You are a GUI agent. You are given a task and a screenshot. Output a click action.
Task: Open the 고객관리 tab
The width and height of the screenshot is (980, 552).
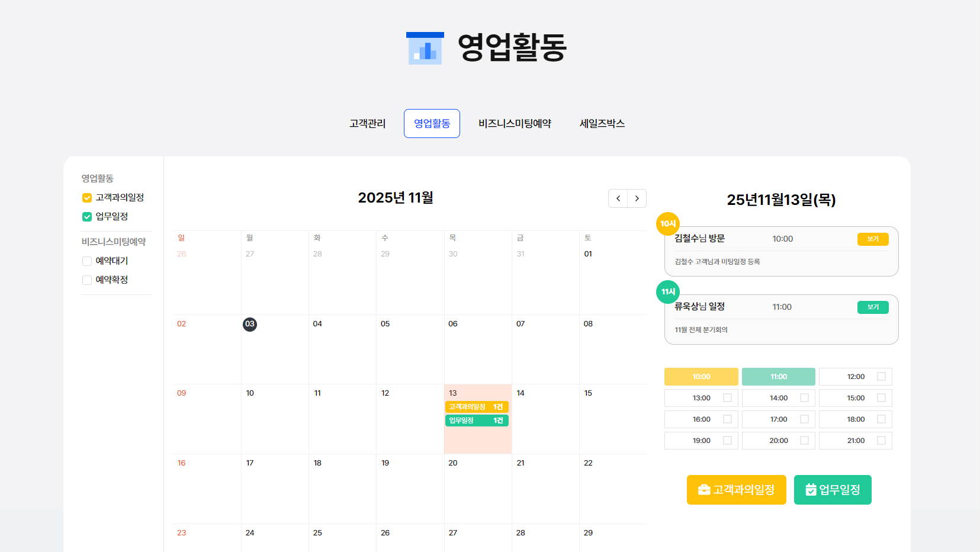367,123
